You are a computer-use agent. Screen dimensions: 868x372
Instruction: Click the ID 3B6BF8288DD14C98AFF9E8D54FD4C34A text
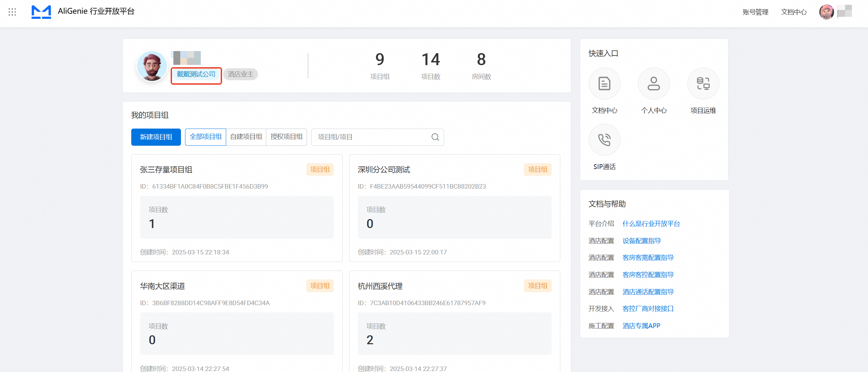coord(205,303)
